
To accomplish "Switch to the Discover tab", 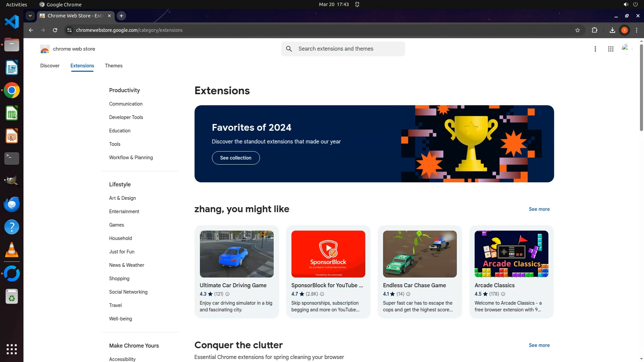I will pyautogui.click(x=50, y=66).
